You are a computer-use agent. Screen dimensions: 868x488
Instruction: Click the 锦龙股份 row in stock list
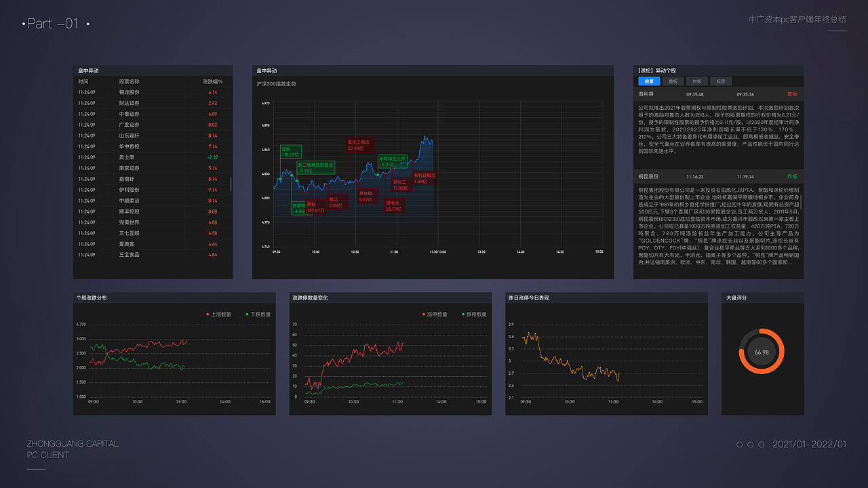153,92
